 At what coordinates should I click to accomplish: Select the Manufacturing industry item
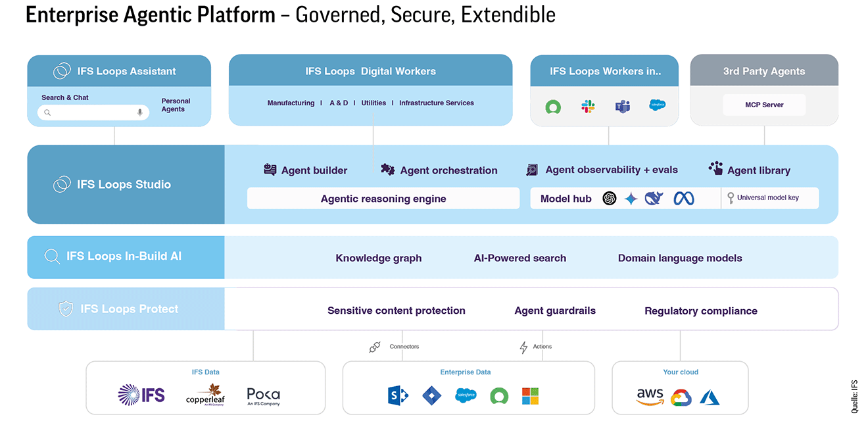pos(291,103)
